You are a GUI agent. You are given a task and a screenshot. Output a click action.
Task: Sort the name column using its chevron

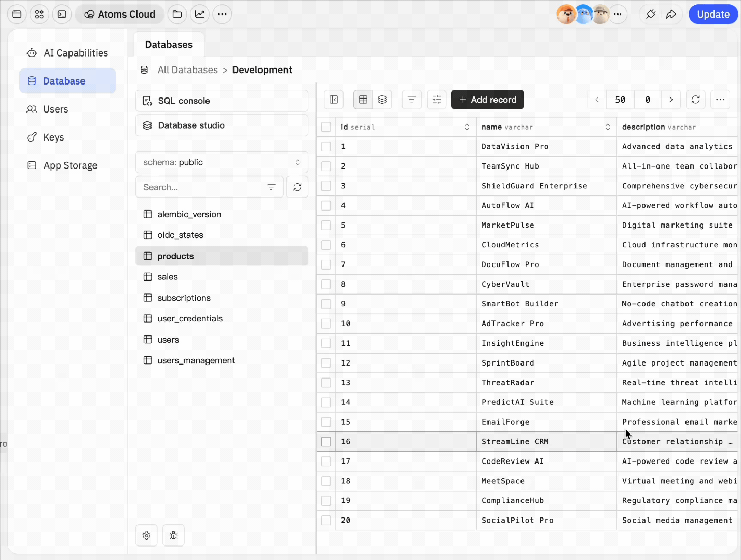coord(607,127)
